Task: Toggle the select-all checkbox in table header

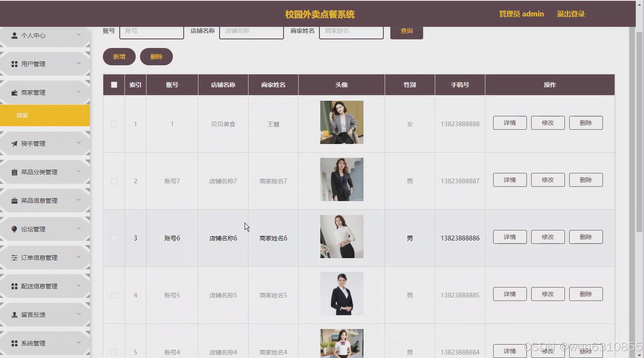Action: (114, 85)
